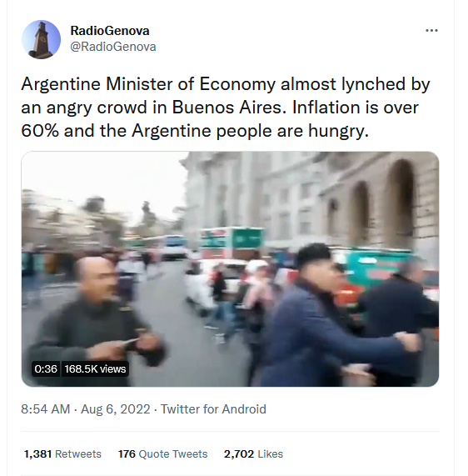The height and width of the screenshot is (476, 468).
Task: Open the Twitter for Android source link
Action: 213,409
